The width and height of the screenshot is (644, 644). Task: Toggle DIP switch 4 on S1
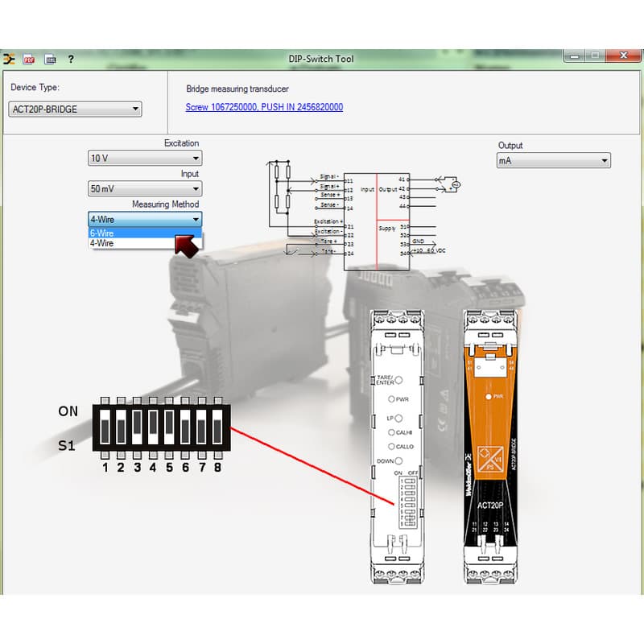[x=153, y=427]
